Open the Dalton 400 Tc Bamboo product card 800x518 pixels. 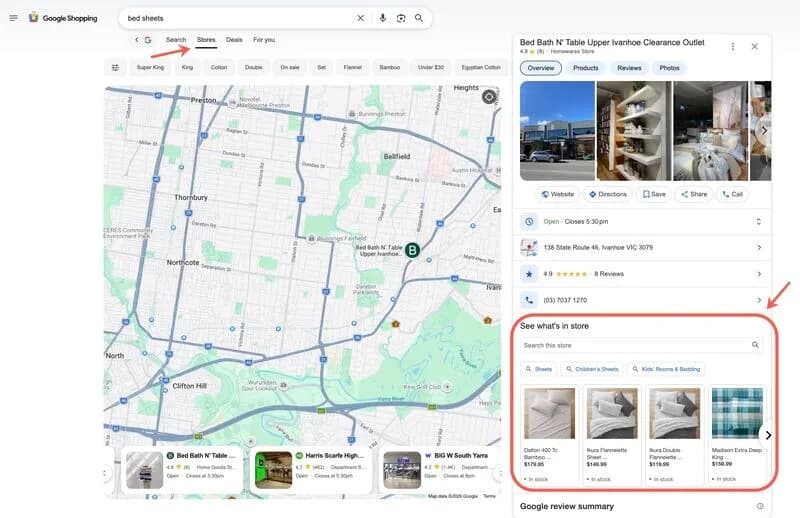tap(549, 435)
